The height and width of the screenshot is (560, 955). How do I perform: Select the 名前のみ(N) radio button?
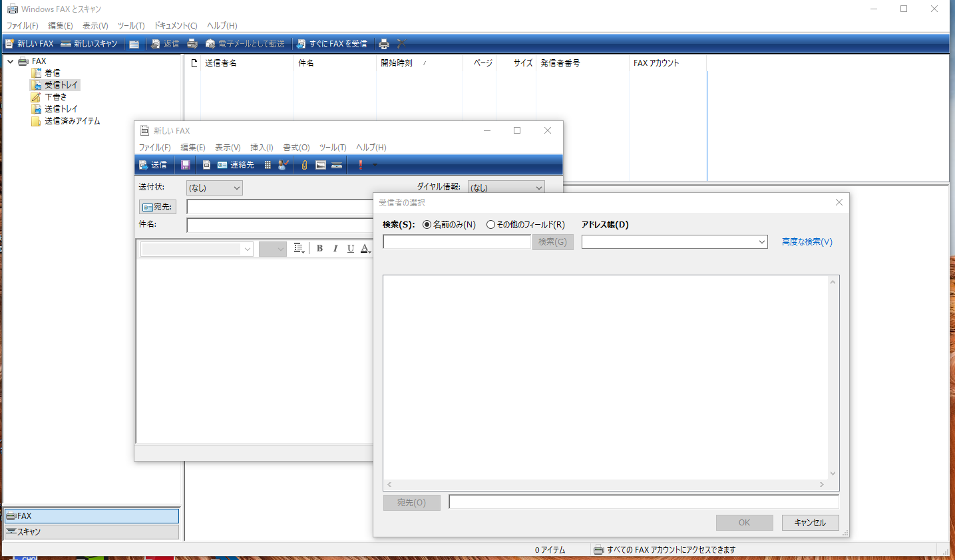click(x=449, y=225)
